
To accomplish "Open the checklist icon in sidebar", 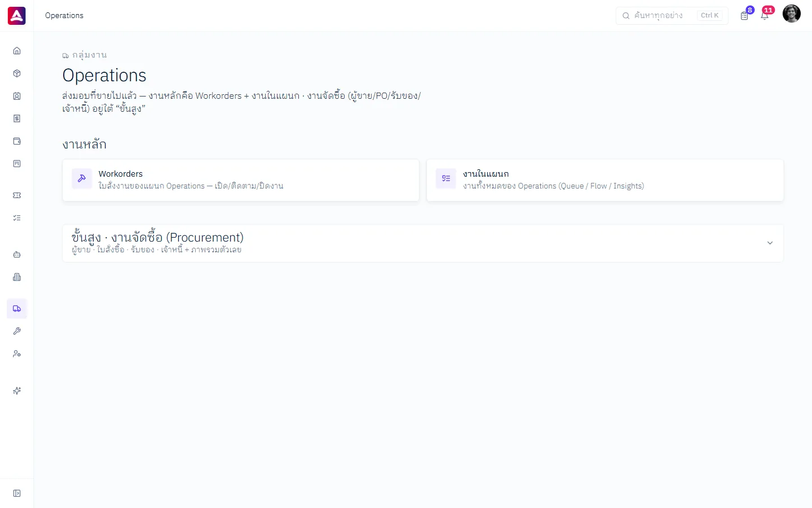I will click(x=17, y=218).
